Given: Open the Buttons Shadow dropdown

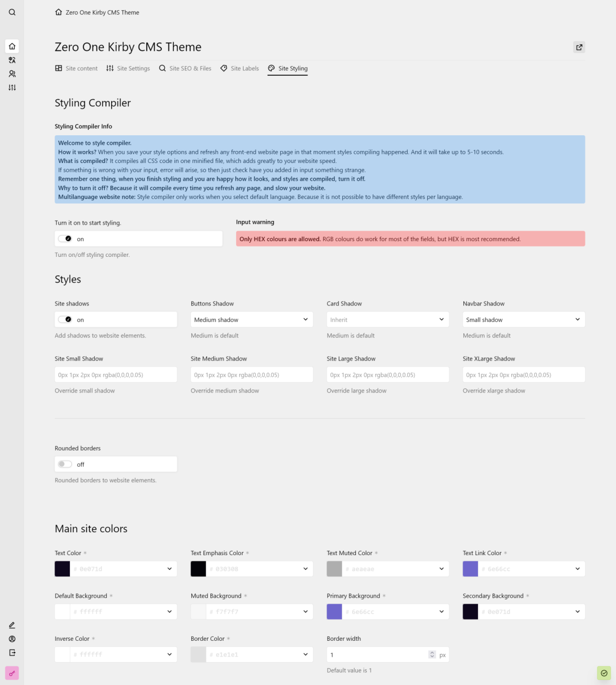Looking at the screenshot, I should 251,319.
